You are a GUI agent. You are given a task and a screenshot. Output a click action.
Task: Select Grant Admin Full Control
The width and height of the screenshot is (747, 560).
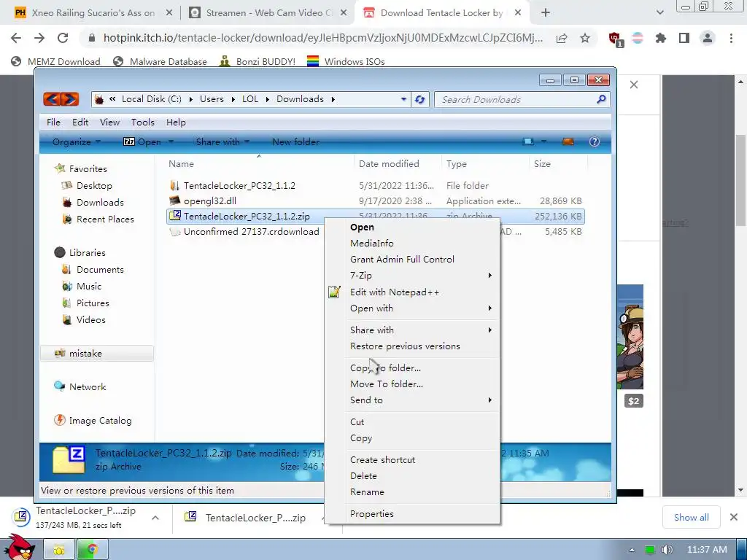pos(413,259)
